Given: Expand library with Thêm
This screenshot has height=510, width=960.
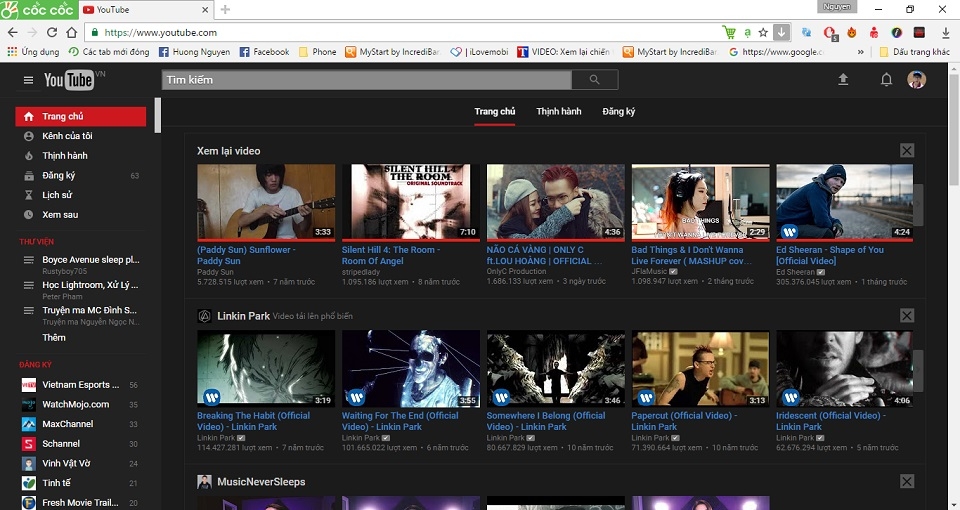Looking at the screenshot, I should coord(54,337).
